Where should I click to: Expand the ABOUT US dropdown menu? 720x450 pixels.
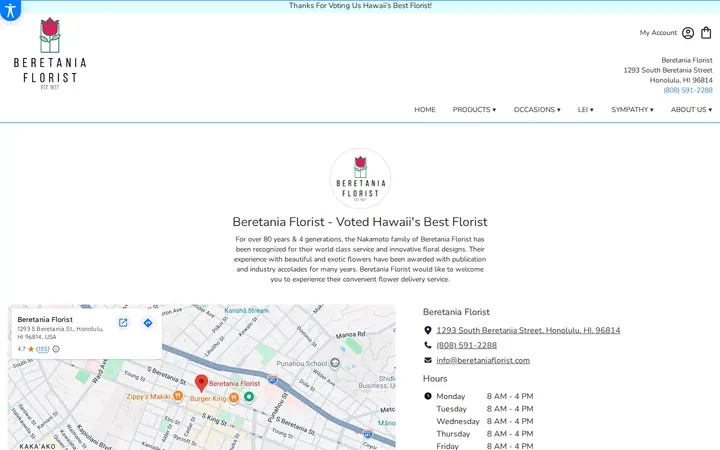point(691,110)
